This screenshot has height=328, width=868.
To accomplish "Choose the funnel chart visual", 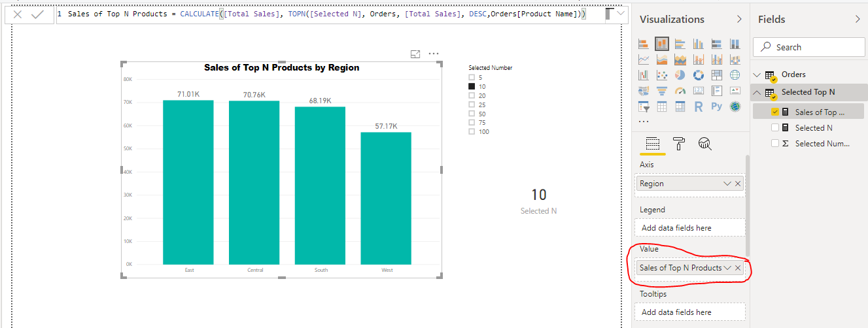I will 662,91.
